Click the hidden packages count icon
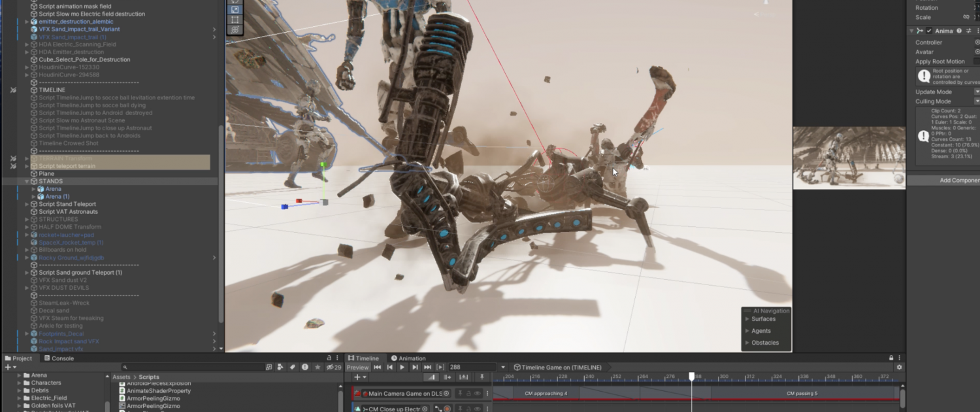Screen dimensions: 980x412 click(x=334, y=368)
